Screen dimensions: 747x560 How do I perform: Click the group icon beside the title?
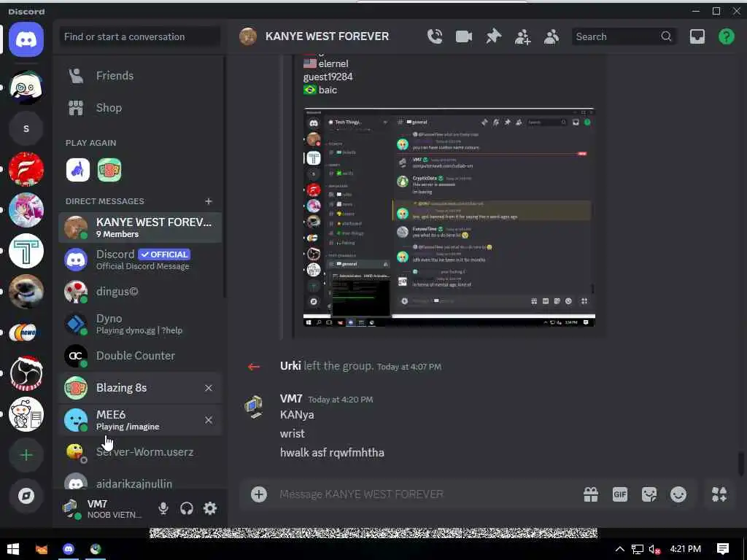[248, 36]
